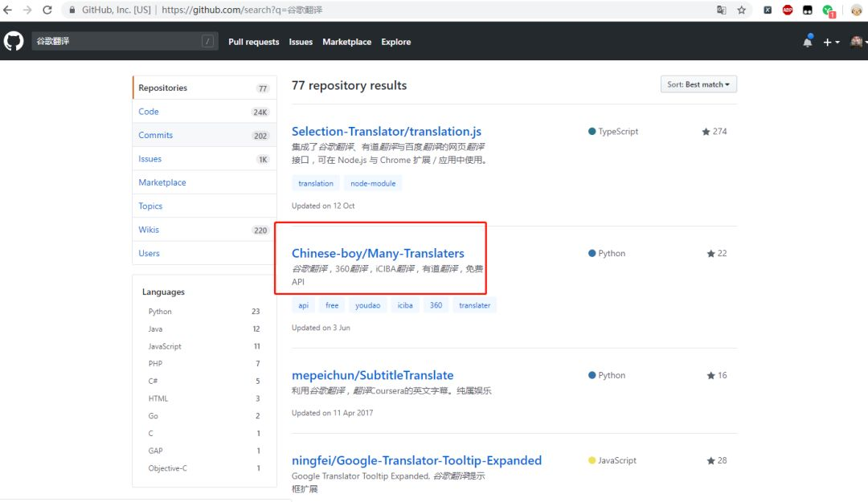Click the api topic tag
This screenshot has width=868, height=502.
(303, 305)
